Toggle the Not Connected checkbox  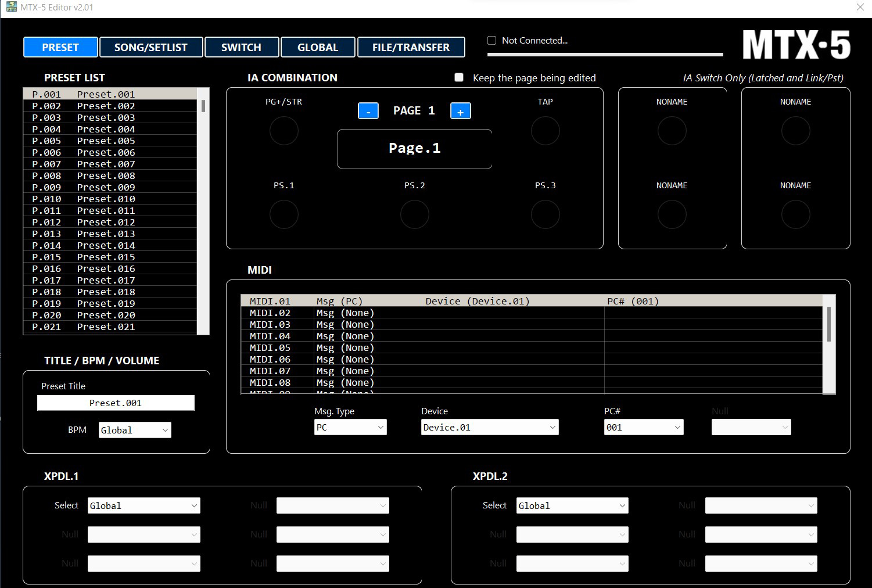[x=491, y=40]
